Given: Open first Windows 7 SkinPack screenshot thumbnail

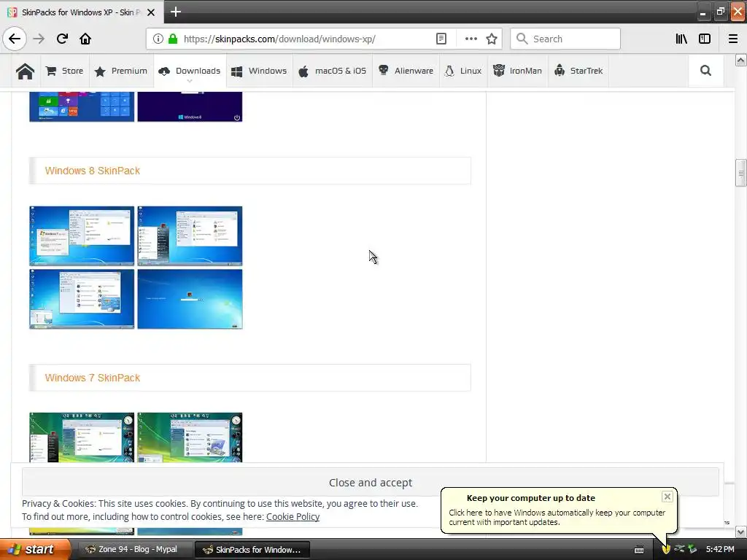Looking at the screenshot, I should pyautogui.click(x=82, y=437).
